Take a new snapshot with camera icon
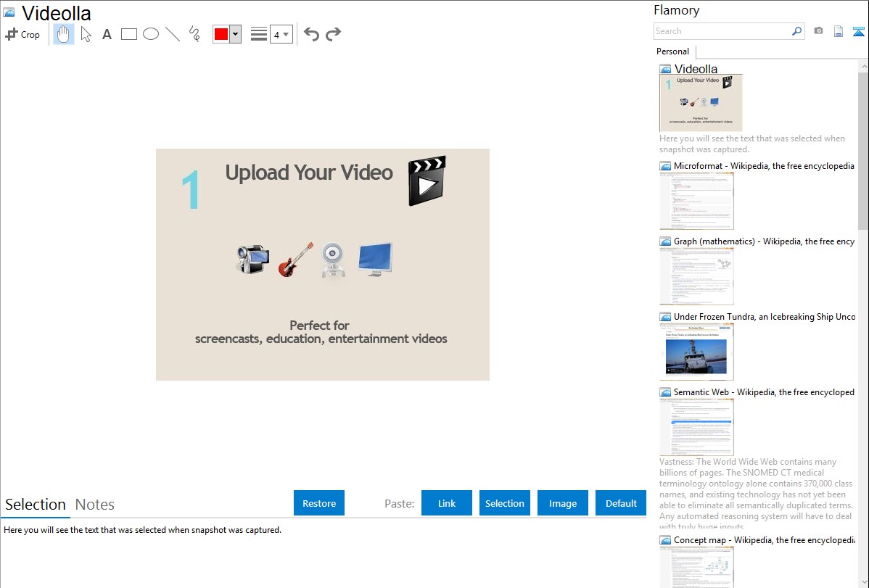 click(x=818, y=31)
